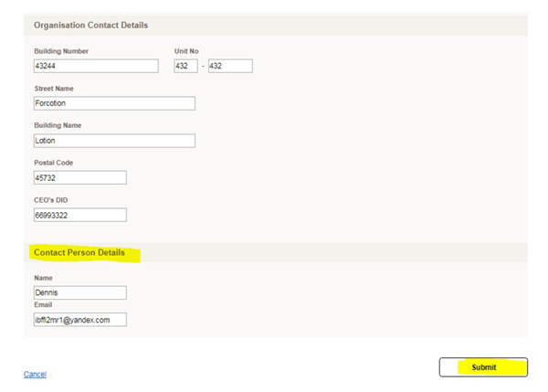Click the Email field with yandex address
548x392 pixels.
[79, 320]
